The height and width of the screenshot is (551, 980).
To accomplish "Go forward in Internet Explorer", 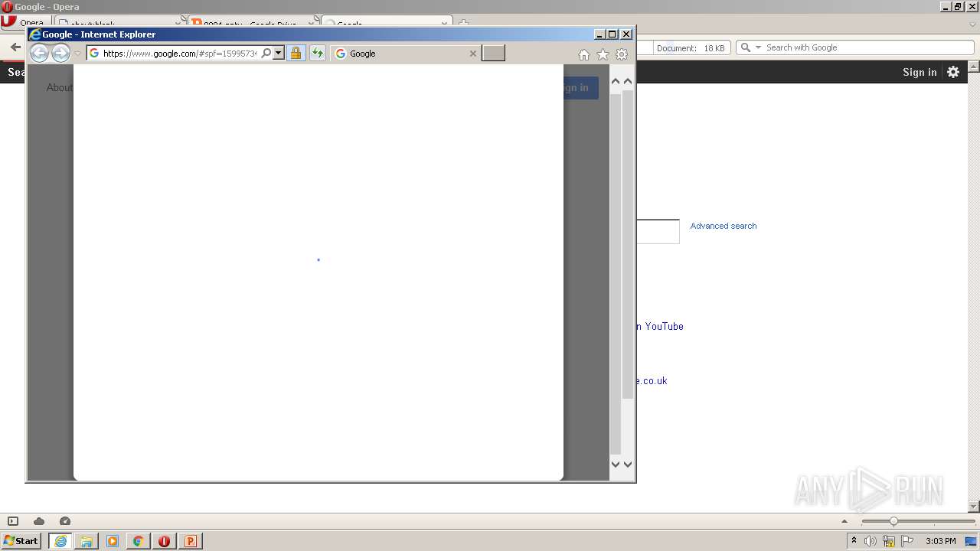I will click(60, 53).
